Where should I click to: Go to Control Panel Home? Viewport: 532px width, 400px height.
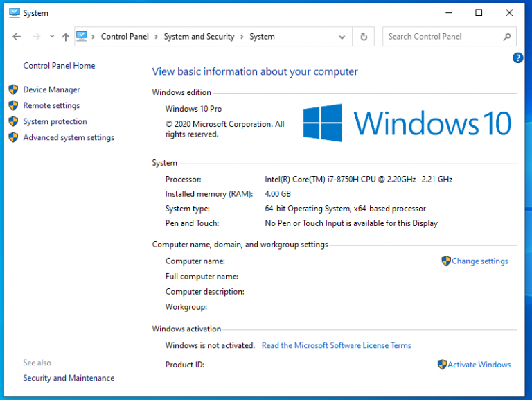59,66
